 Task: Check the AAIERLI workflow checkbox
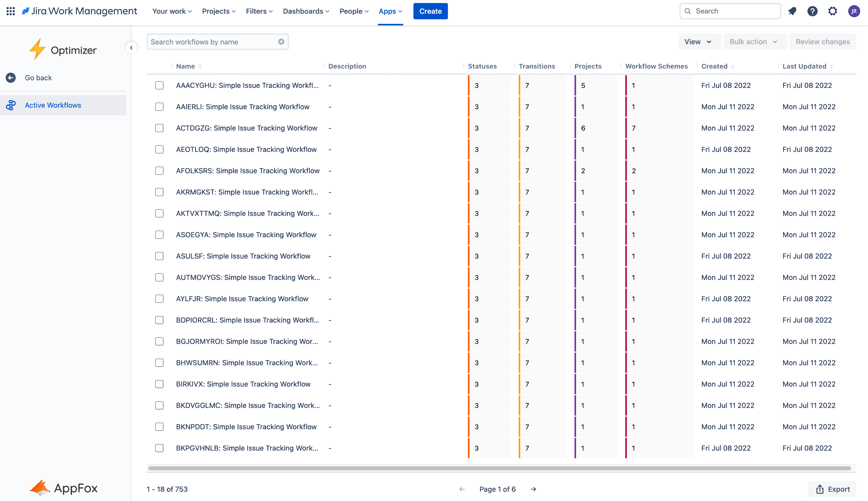click(x=159, y=107)
